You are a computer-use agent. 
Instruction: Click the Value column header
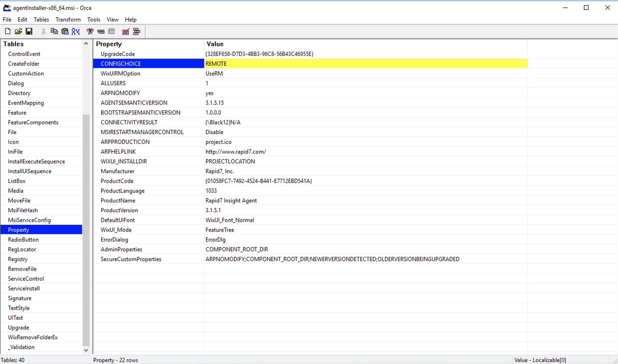click(x=215, y=44)
